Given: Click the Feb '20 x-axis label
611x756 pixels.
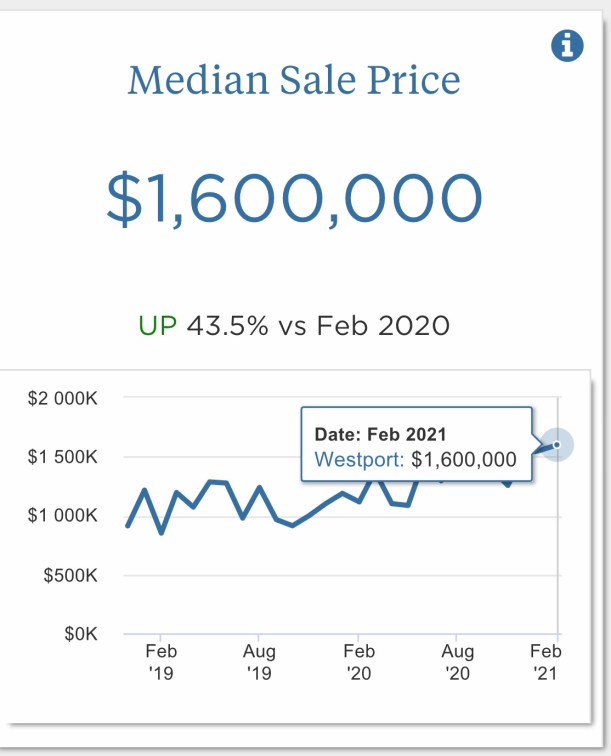Looking at the screenshot, I should coord(358,663).
